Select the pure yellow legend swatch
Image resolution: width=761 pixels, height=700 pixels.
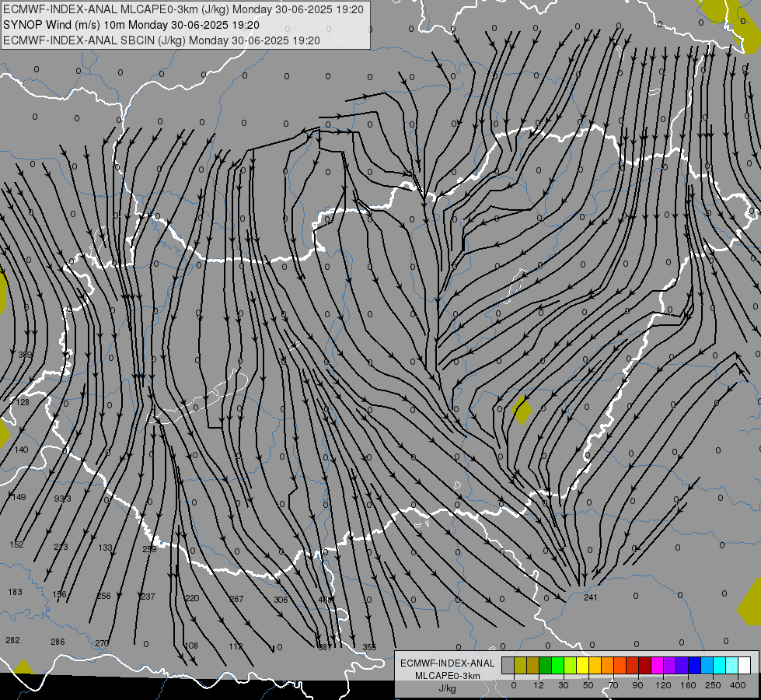click(582, 665)
